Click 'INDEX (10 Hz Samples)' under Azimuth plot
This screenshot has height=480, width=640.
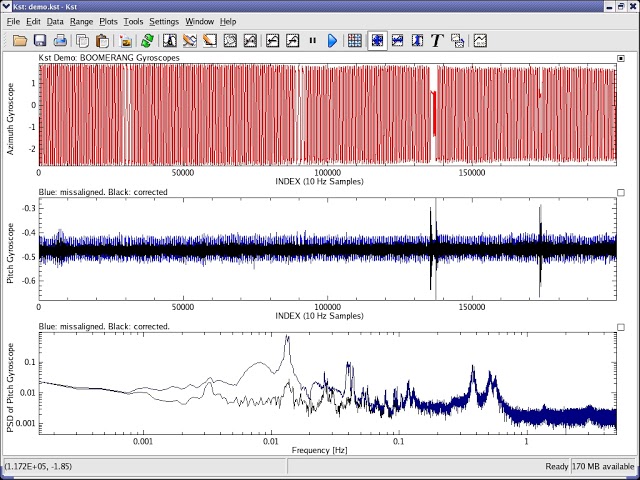tap(319, 181)
